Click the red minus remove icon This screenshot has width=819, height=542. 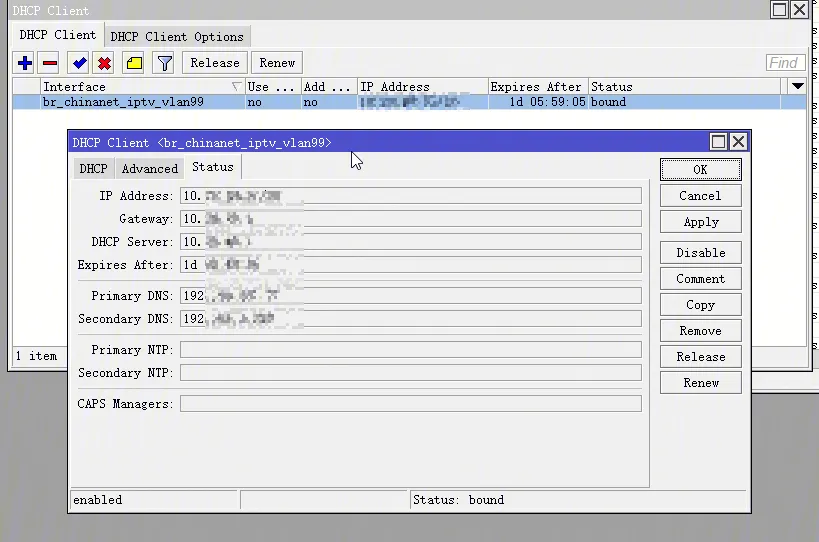[50, 63]
